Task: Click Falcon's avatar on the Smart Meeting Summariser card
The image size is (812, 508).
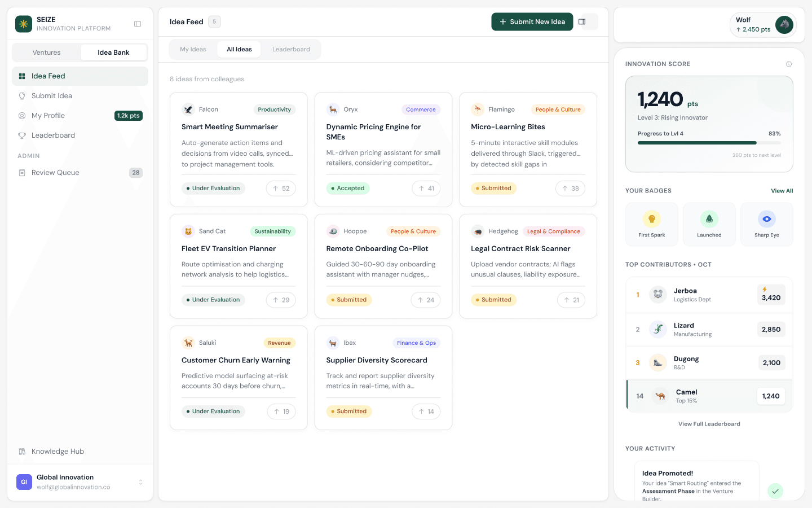Action: tap(188, 110)
